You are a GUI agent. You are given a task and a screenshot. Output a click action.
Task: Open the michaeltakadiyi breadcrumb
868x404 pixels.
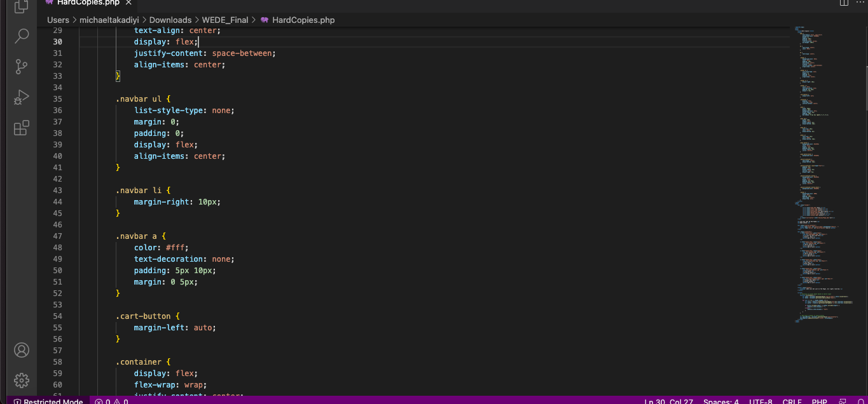[109, 20]
